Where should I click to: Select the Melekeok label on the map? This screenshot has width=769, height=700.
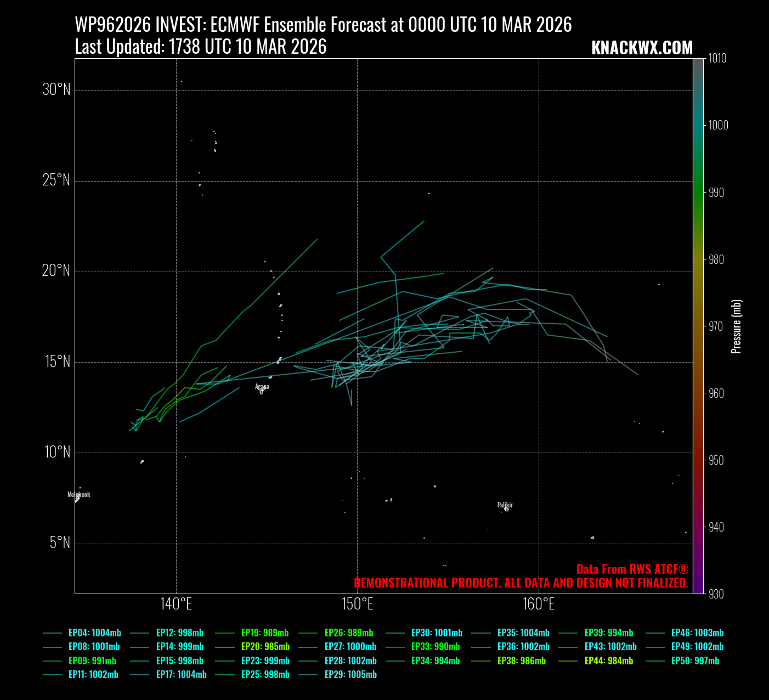click(79, 494)
